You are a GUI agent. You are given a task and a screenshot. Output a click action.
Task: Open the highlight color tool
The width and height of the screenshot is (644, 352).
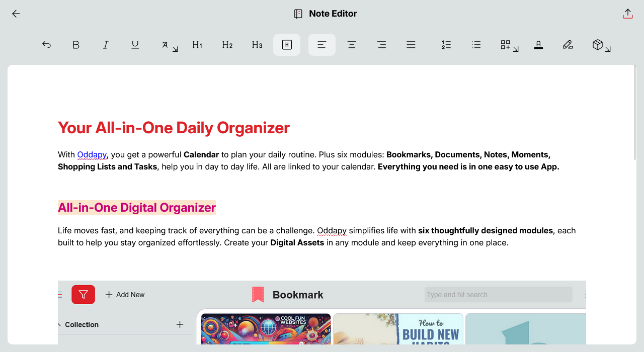coord(538,45)
